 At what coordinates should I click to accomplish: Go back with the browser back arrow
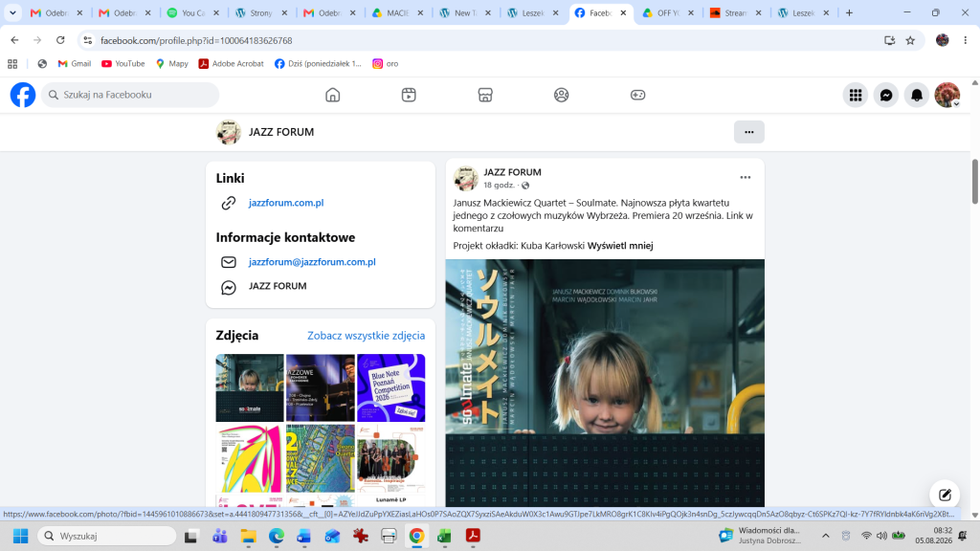pyautogui.click(x=14, y=40)
